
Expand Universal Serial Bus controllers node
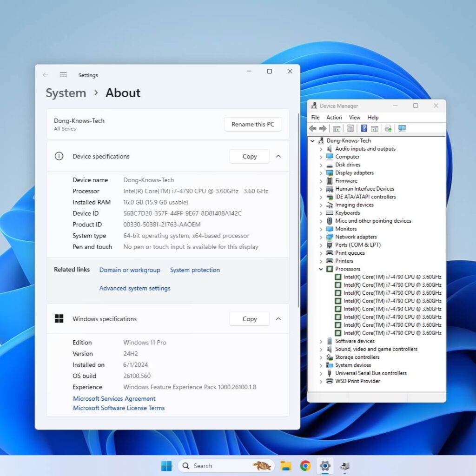pos(321,373)
